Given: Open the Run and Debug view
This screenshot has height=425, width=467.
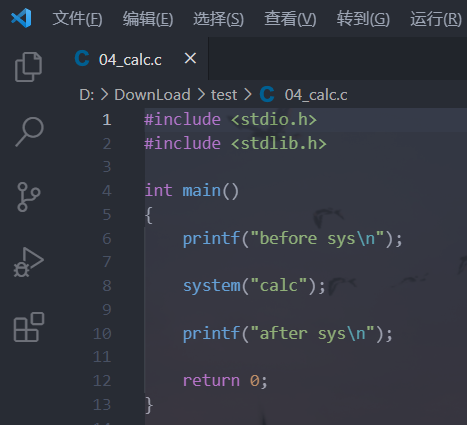Looking at the screenshot, I should (28, 262).
